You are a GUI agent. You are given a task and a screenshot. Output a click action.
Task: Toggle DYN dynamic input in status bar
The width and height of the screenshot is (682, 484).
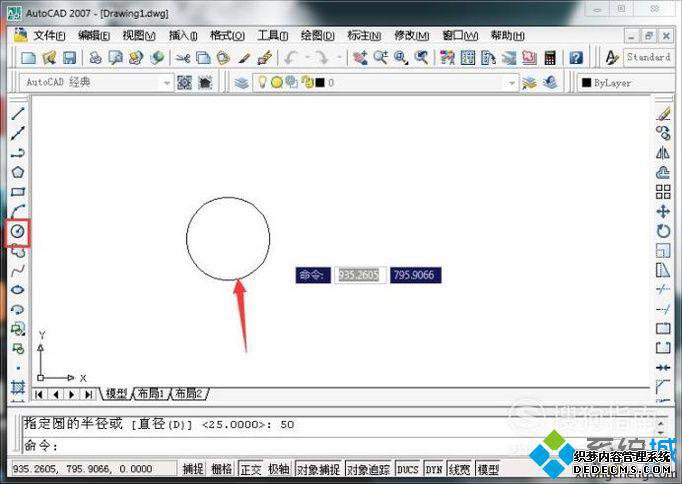(434, 469)
